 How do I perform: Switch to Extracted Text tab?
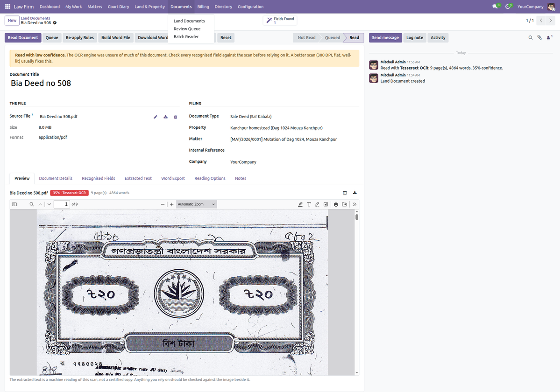(x=138, y=178)
